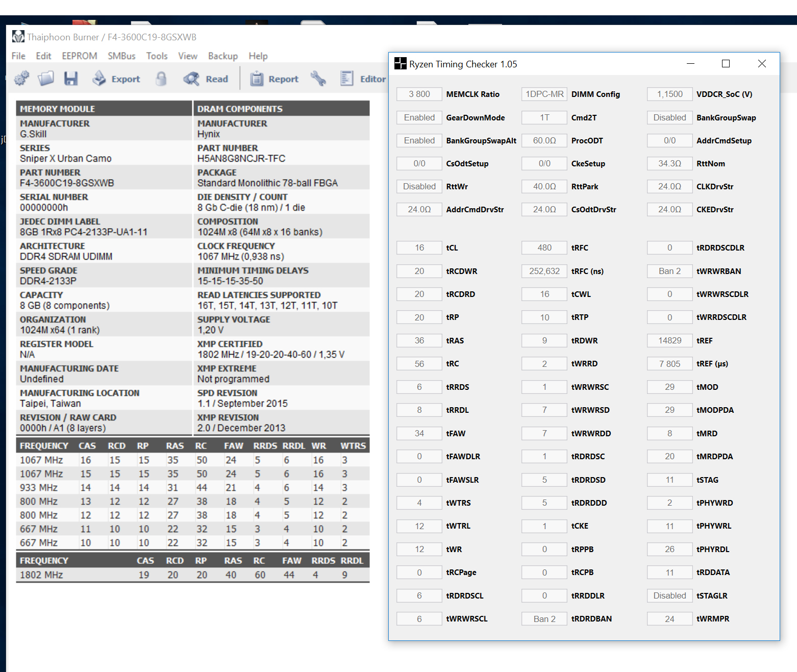Open the gear settings icon in Thaiphoon Burner toolbar
This screenshot has height=672, width=797.
click(x=21, y=79)
